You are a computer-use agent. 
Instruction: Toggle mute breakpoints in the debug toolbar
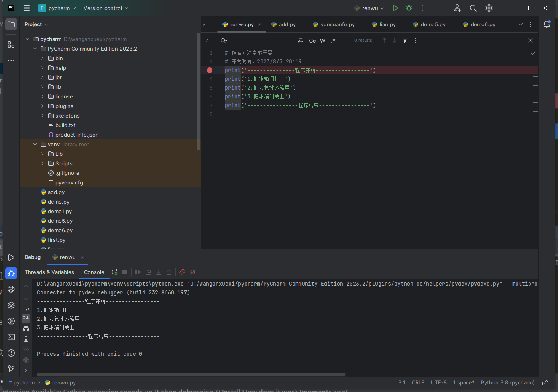tap(193, 272)
